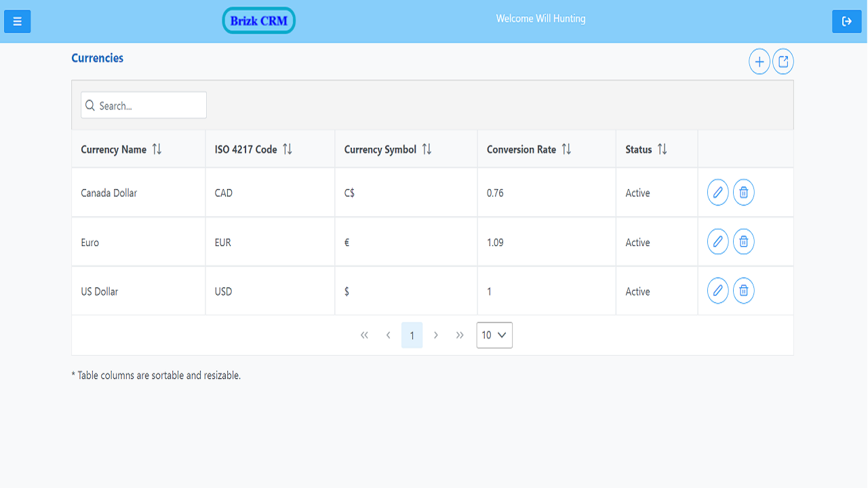The image size is (868, 488).
Task: Click the delete icon on the Euro row
Action: pos(743,241)
